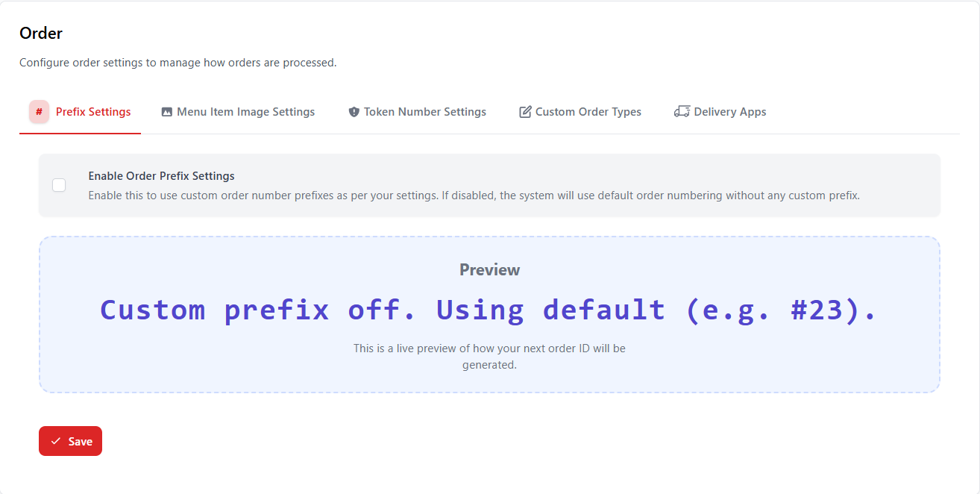Click the "Enable Order Prefix Settings" label
980x494 pixels.
(161, 176)
